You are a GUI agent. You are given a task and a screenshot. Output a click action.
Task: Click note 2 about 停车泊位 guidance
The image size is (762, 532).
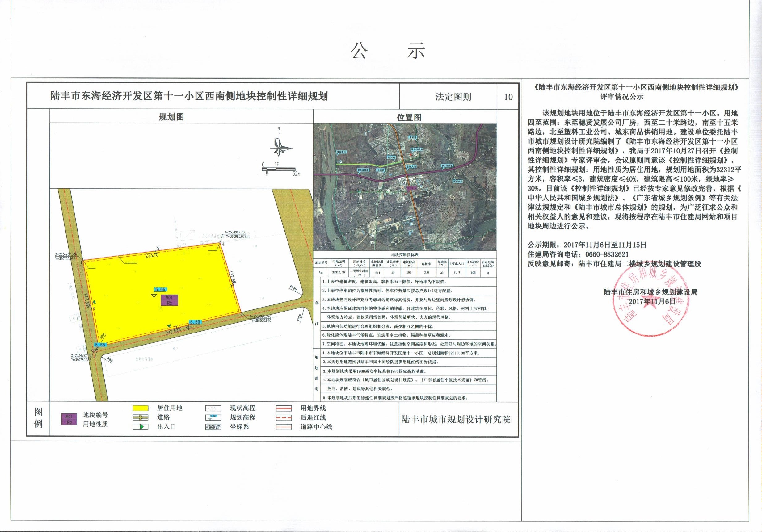[387, 291]
